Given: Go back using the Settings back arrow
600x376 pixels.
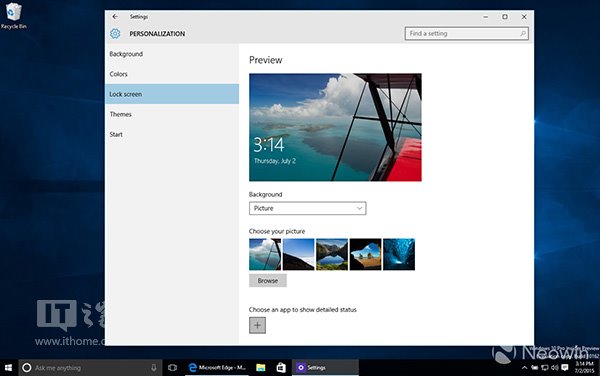Looking at the screenshot, I should [x=115, y=17].
